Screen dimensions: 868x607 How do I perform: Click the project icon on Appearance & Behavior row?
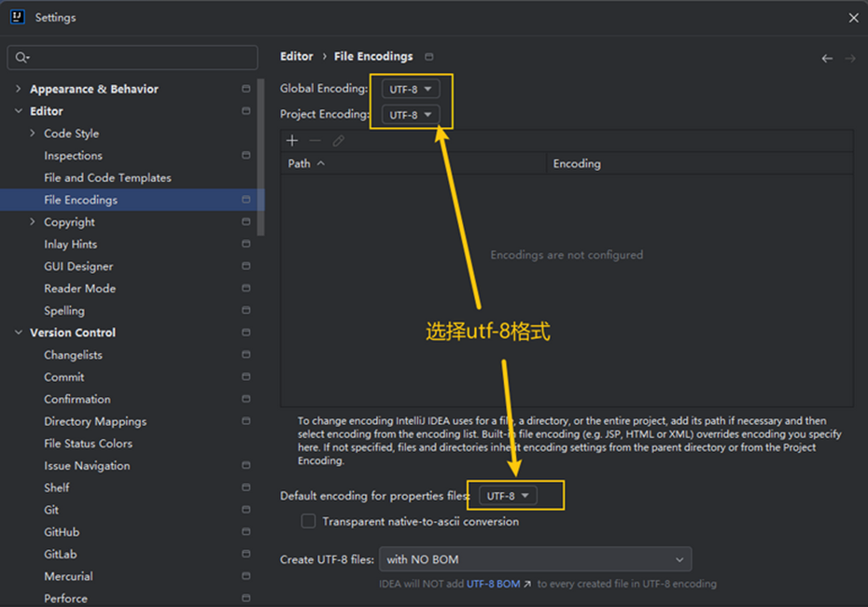click(x=245, y=89)
